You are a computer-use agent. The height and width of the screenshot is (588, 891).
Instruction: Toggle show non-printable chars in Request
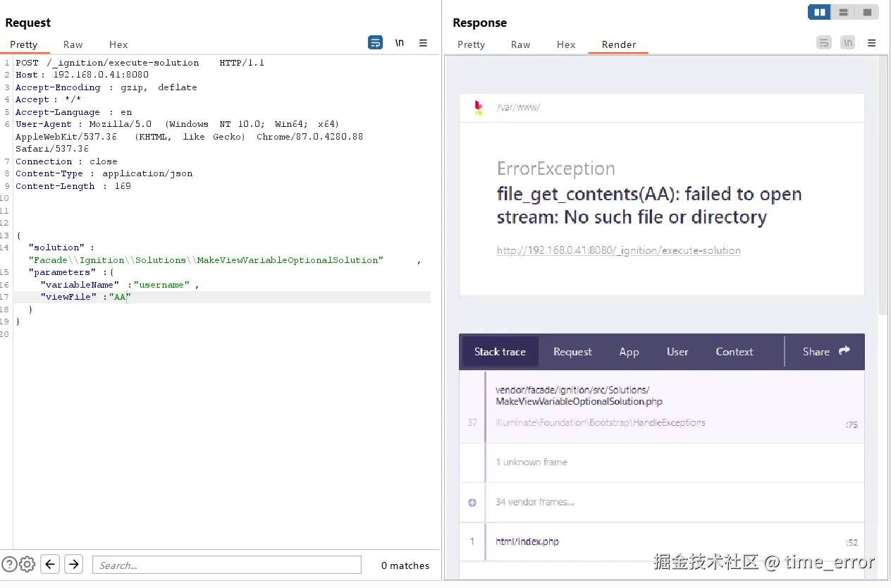pos(400,43)
